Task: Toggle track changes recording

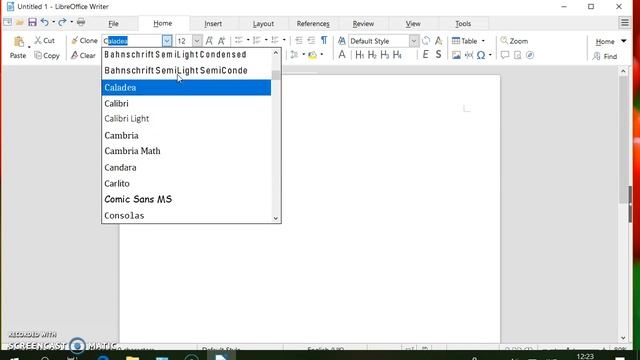Action: pyautogui.click(x=517, y=55)
